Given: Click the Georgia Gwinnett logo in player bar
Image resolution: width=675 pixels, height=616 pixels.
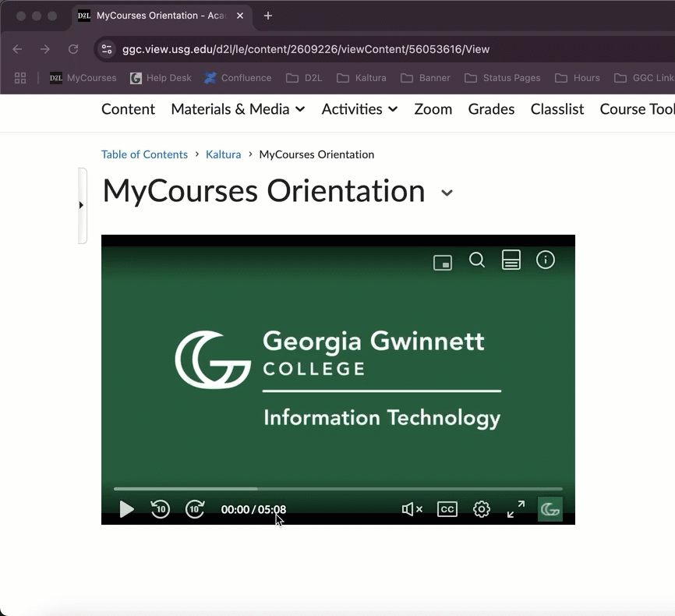Looking at the screenshot, I should point(550,509).
